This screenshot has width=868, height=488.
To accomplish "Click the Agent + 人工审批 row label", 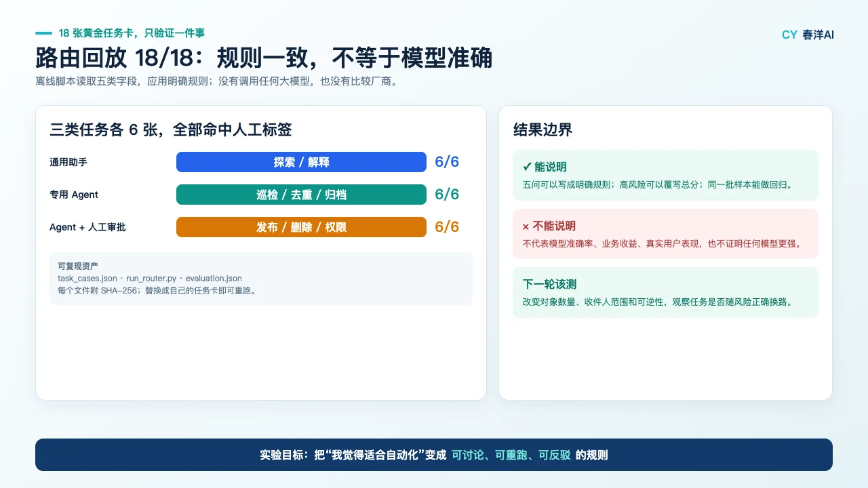I will coord(87,227).
